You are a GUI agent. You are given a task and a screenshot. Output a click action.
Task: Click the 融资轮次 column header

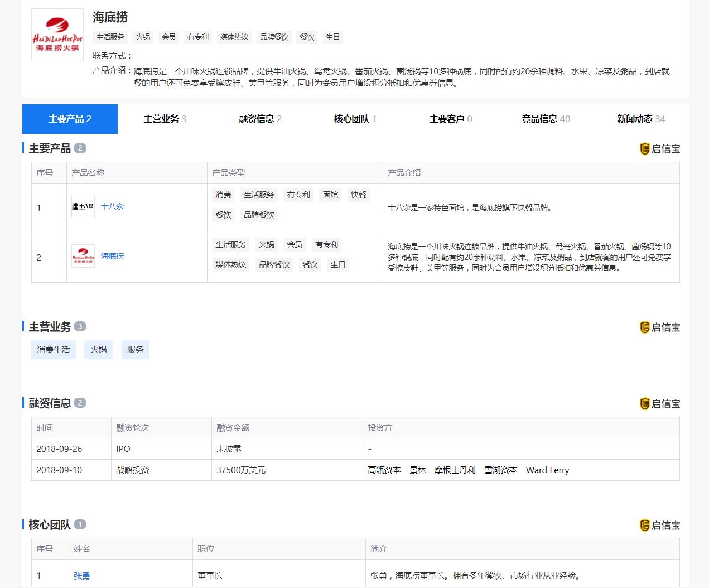tap(161, 428)
